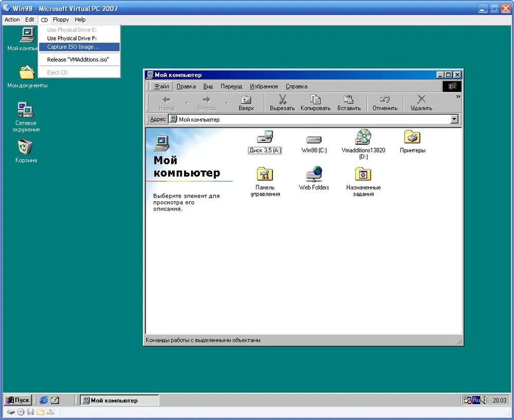Click the Ru keyboard language indicator

pos(476,400)
